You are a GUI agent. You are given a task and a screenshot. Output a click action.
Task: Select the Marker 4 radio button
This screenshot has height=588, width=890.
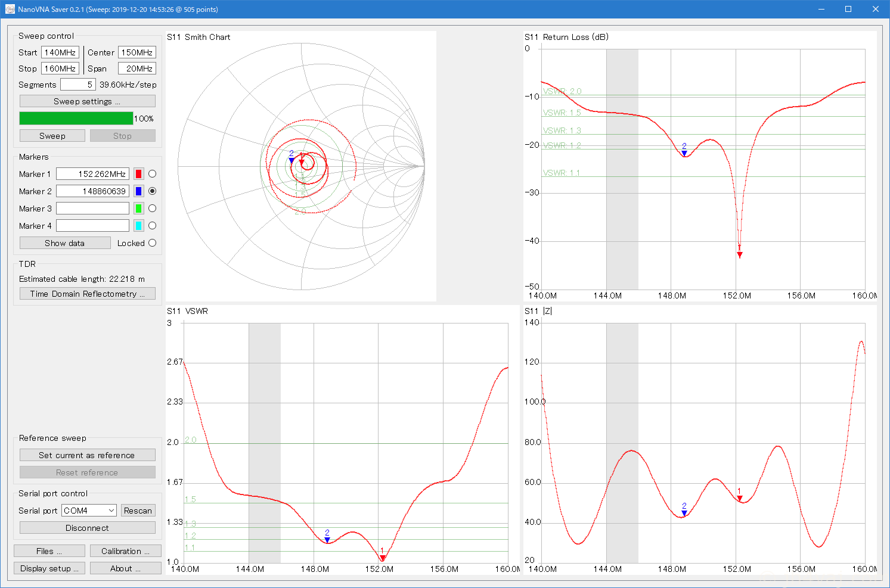153,226
